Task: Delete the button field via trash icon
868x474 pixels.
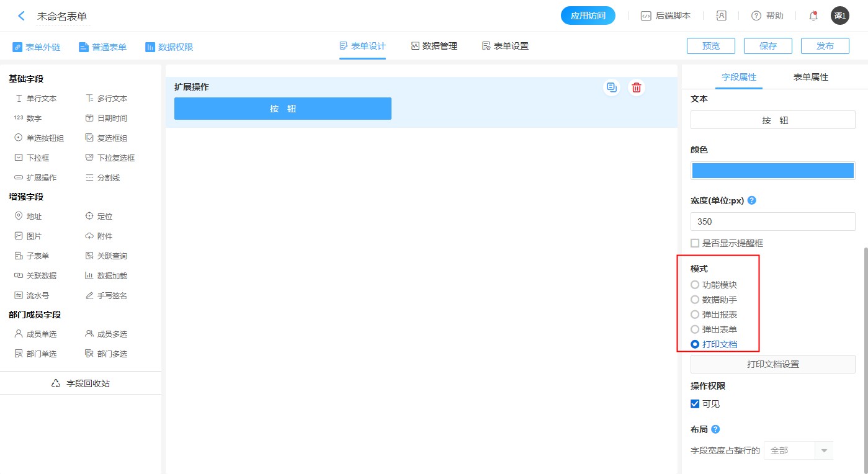Action: (635, 87)
